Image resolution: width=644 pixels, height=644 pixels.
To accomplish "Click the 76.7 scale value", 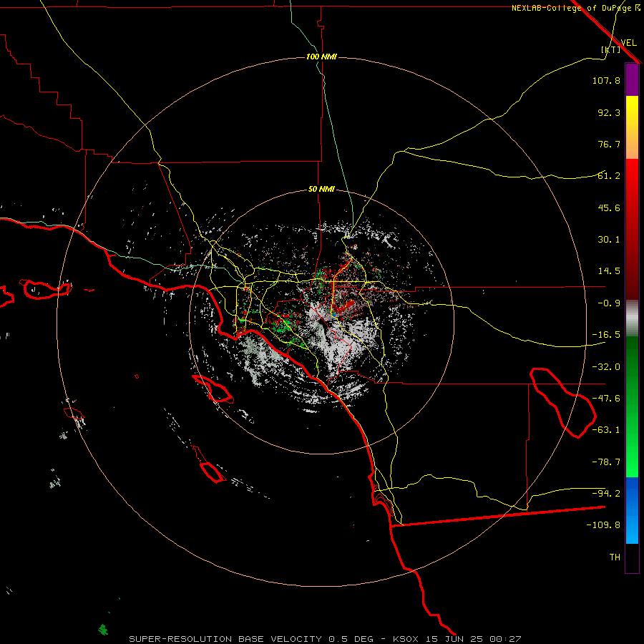I will (609, 144).
